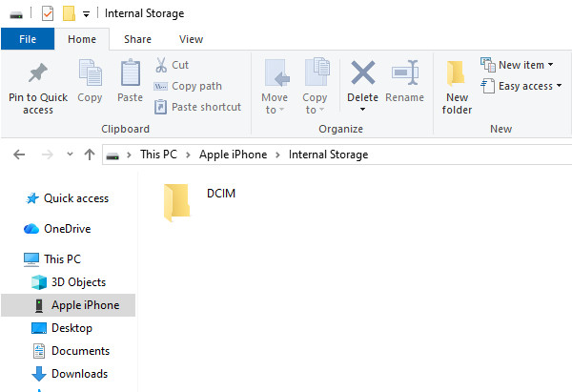
Task: Click Internal Storage in the address bar
Action: tap(328, 155)
